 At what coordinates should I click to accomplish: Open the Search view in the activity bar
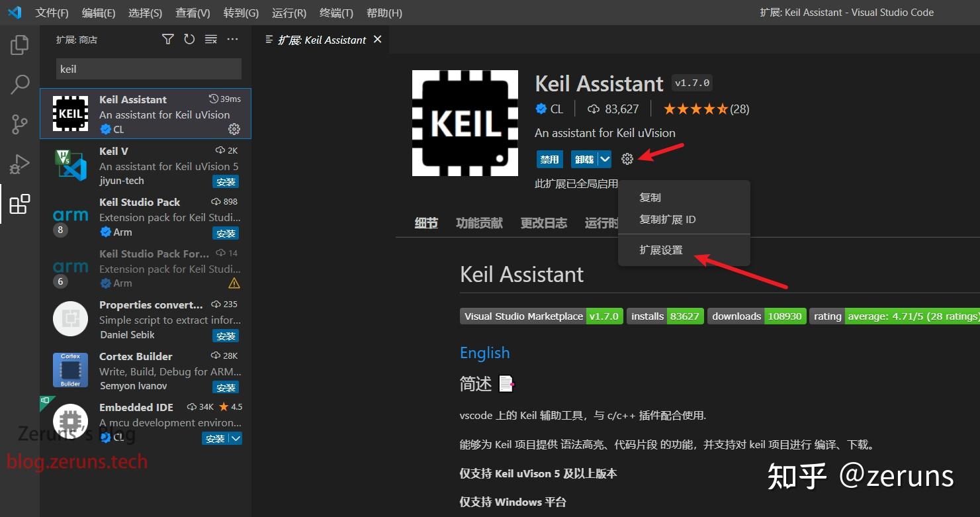(x=19, y=85)
